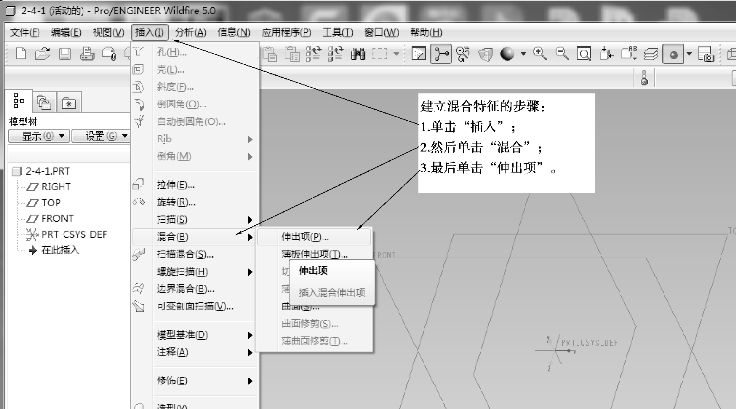The image size is (736, 409).
Task: Choose 扫描混合(S)... menu entry
Action: [x=195, y=255]
